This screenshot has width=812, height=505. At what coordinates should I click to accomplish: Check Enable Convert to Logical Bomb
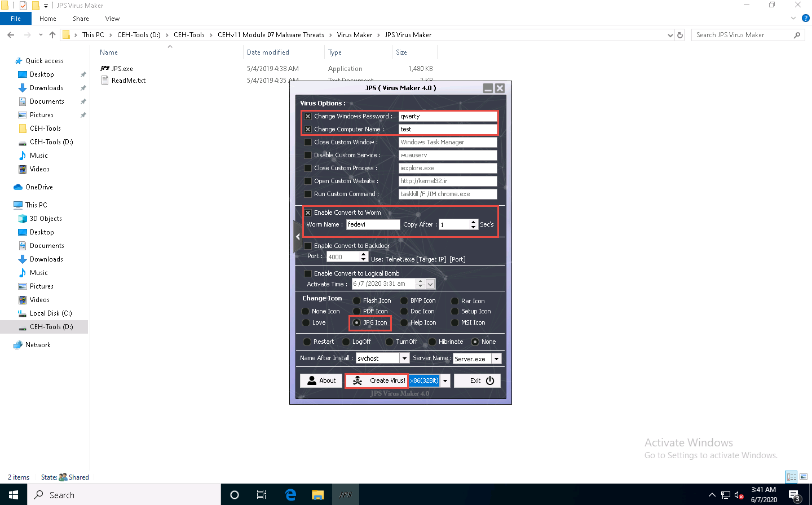(308, 274)
